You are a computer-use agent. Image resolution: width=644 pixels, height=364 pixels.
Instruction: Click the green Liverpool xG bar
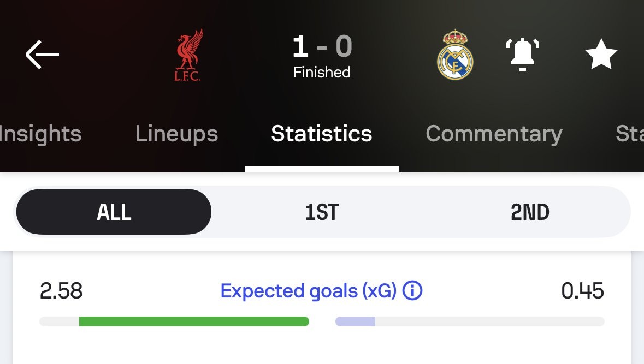[x=194, y=321]
